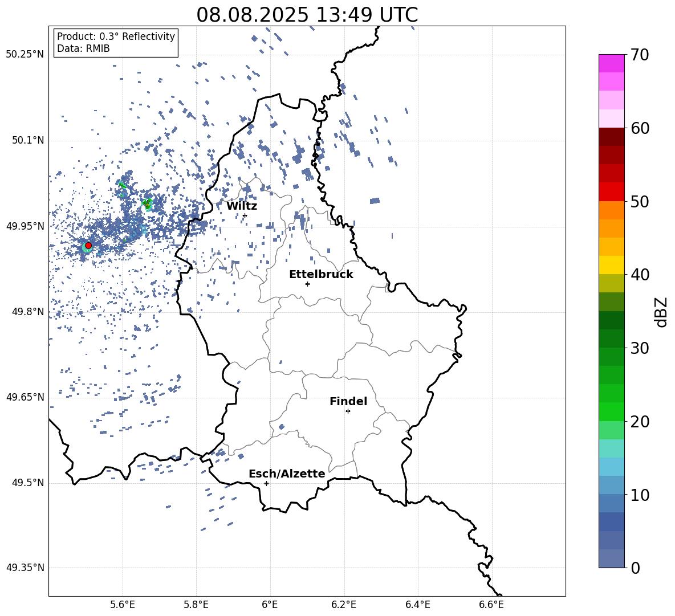The width and height of the screenshot is (675, 616).
Task: Click the colorbar tick label 0
Action: click(636, 568)
